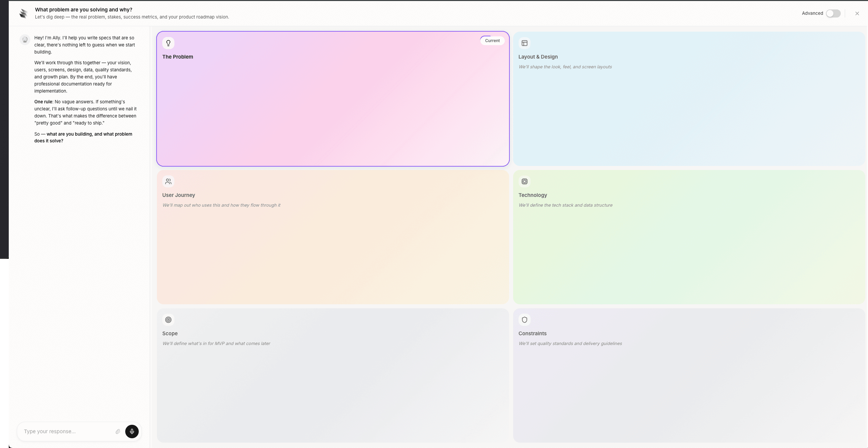Select the Technology section title

pos(532,195)
